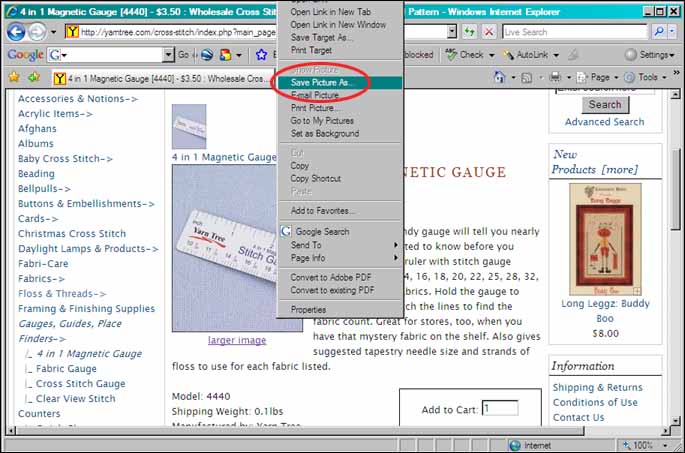The image size is (685, 453).
Task: Click the larger image link
Action: 237,340
